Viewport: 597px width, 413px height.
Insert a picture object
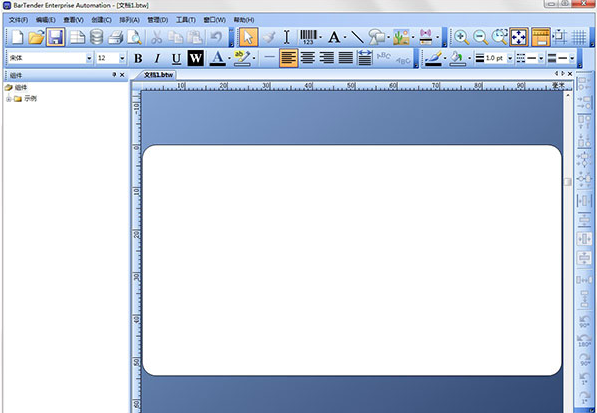401,37
